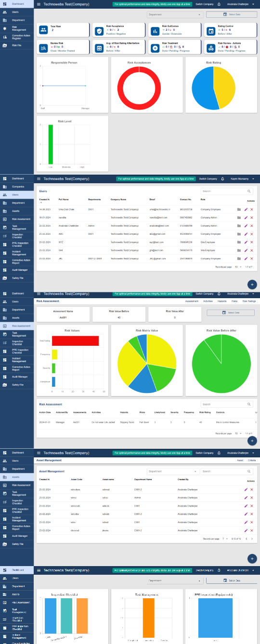Go to previous page of assets
Viewport: 260px width, 644px height.
(246, 539)
